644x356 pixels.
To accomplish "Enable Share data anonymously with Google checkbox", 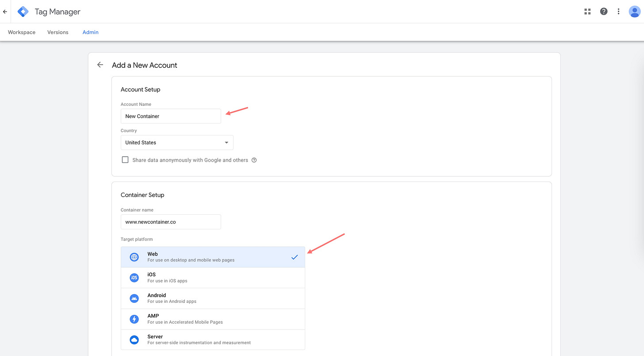I will (125, 160).
